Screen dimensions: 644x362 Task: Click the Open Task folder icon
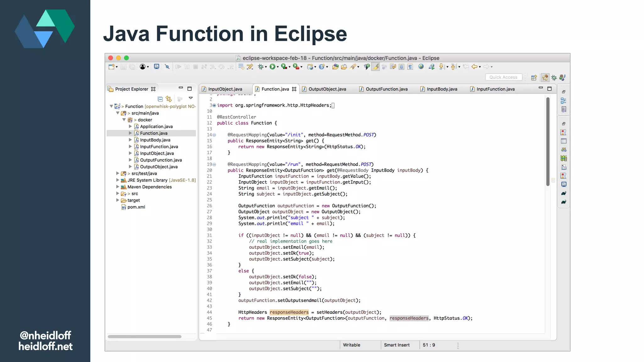coord(344,67)
